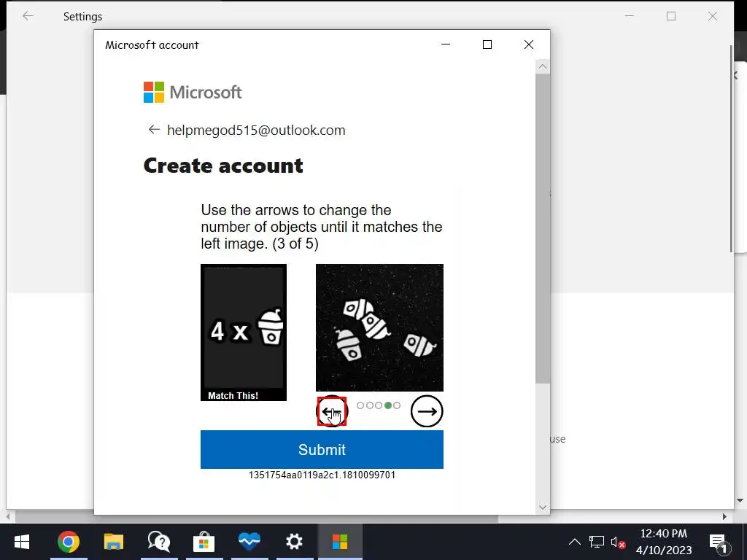
Task: Click the 'Settings' window title text
Action: click(83, 17)
